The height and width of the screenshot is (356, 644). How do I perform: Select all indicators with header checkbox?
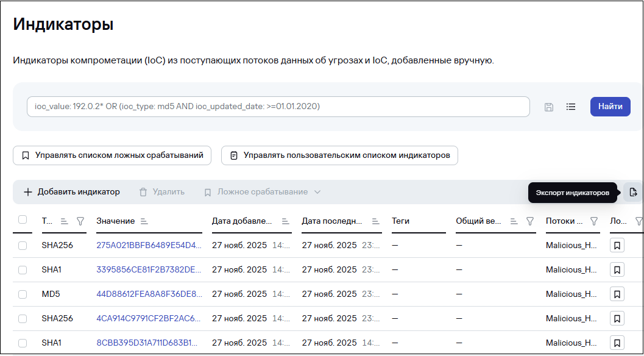23,219
